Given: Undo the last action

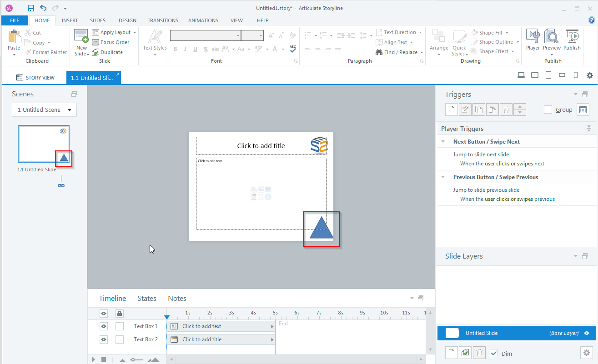Looking at the screenshot, I should (x=43, y=8).
